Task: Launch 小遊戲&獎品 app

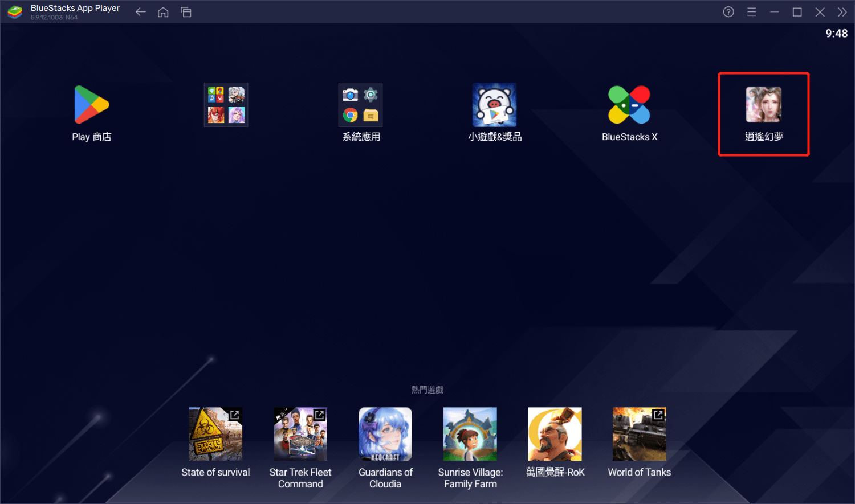Action: (495, 105)
